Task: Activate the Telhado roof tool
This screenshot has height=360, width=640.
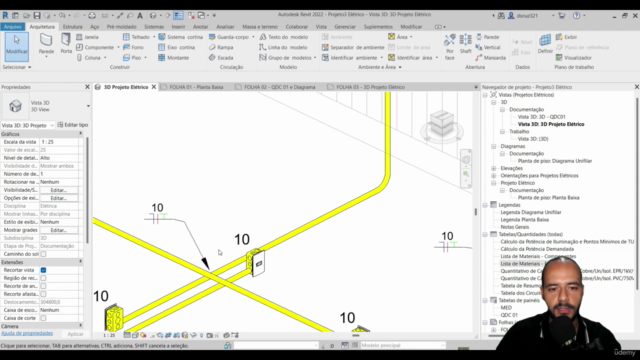Action: pyautogui.click(x=136, y=37)
